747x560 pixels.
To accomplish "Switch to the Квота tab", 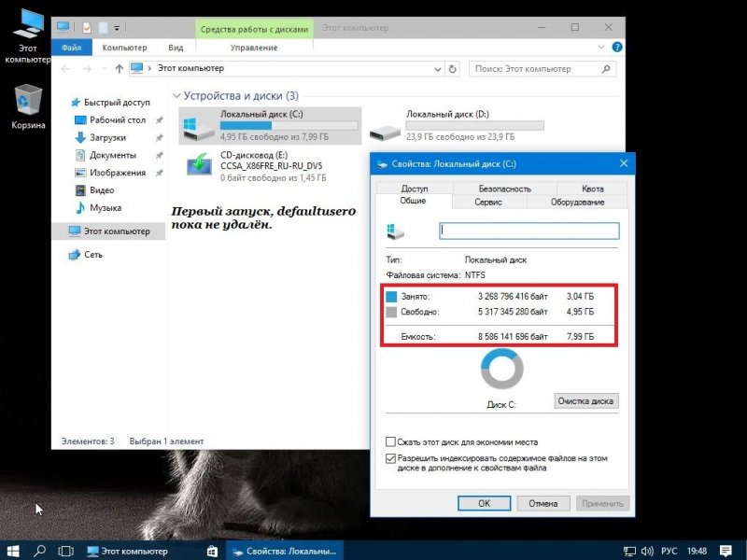I will click(593, 189).
